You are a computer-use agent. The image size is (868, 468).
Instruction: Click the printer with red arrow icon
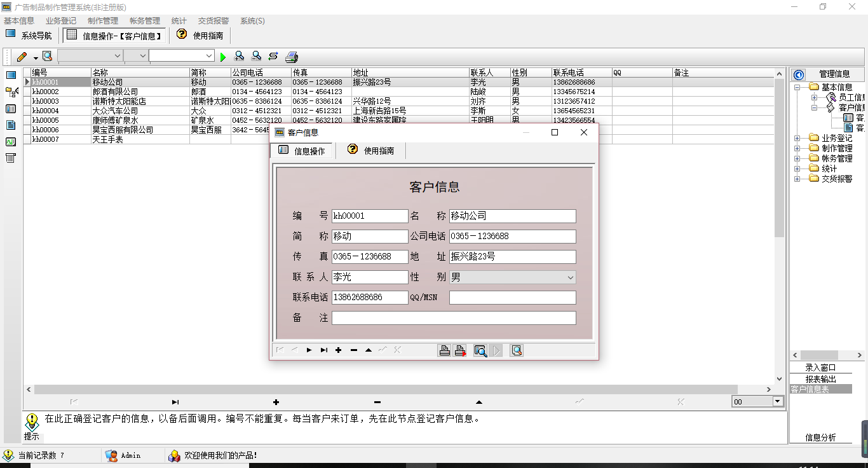coord(460,350)
